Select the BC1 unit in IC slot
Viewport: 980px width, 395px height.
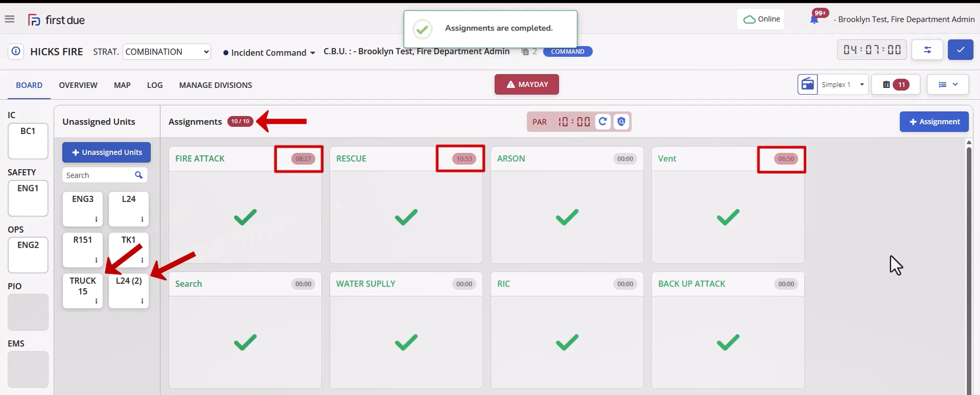pos(28,141)
